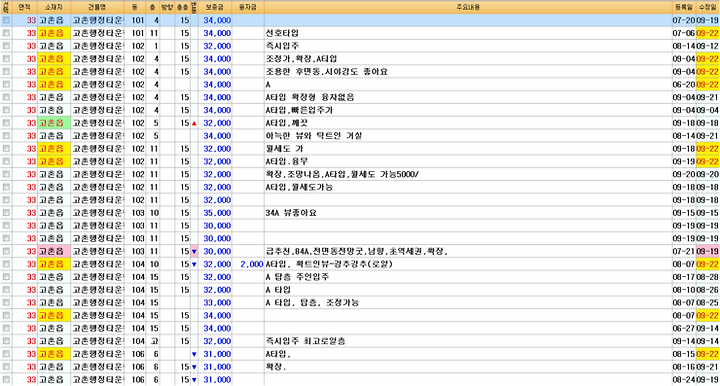Click the remark 'A타입,융무'
The image size is (720, 386).
tap(287, 162)
